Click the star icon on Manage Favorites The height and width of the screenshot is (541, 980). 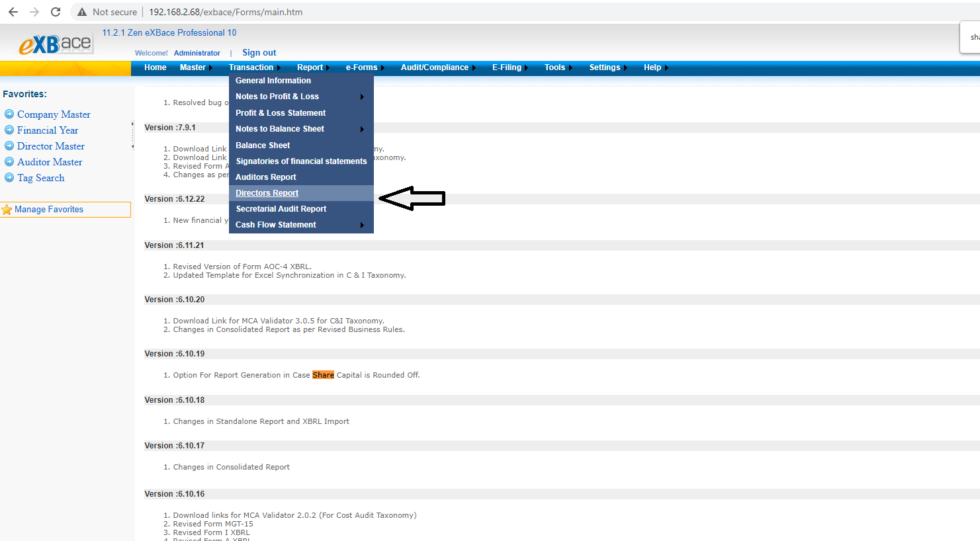[x=7, y=210]
